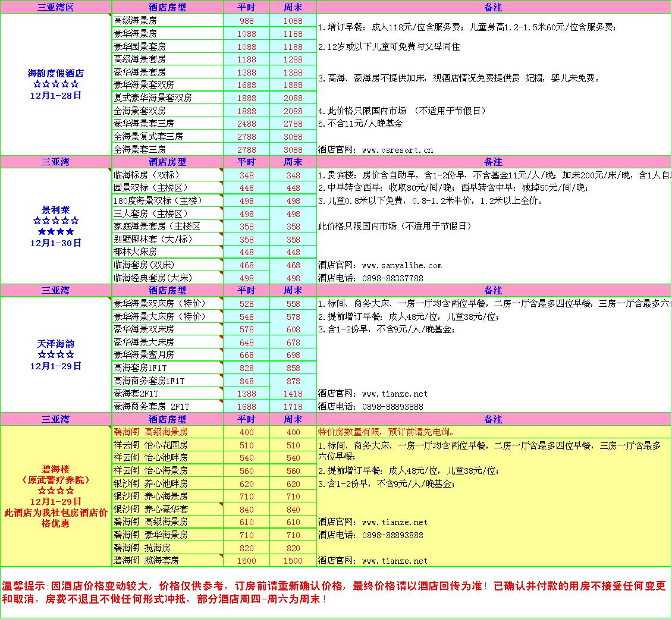The width and height of the screenshot is (672, 619).
Task: Open the www.osresort.cn hotel website link
Action: [397, 150]
